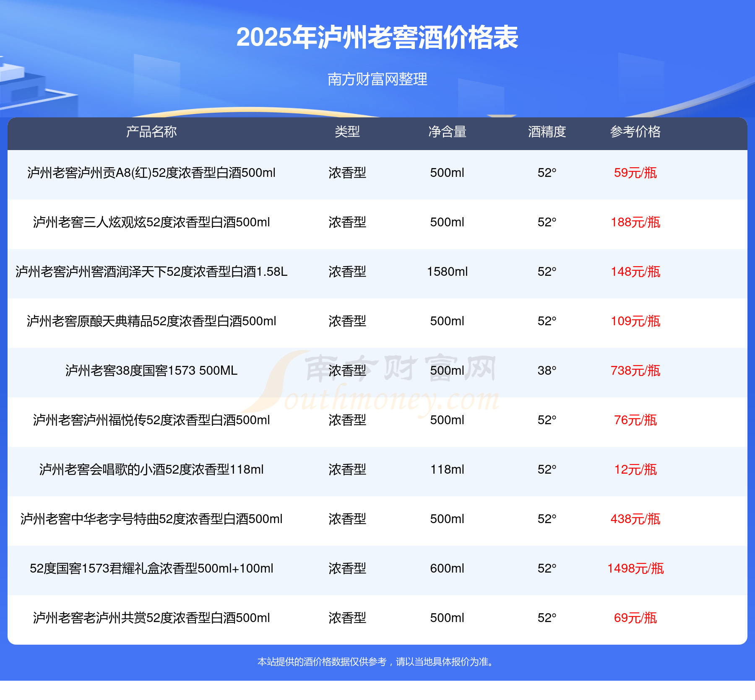The width and height of the screenshot is (755, 700).
Task: Click 浓香型 in the 原酿天典精品 row
Action: coord(347,321)
